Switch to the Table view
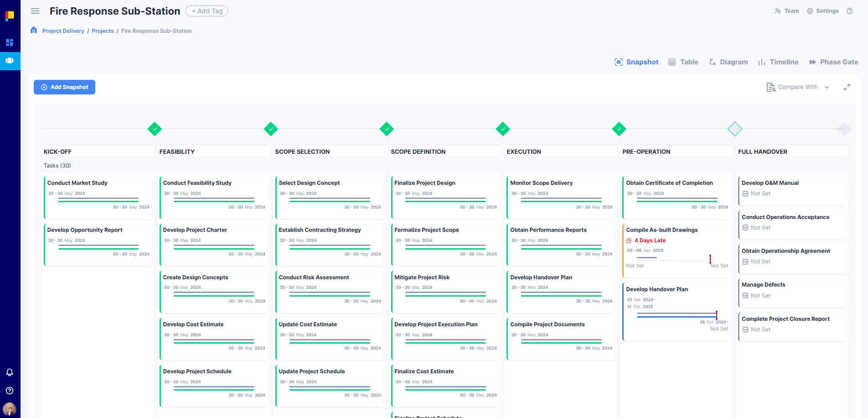Viewport: 868px width, 418px height. coord(683,62)
